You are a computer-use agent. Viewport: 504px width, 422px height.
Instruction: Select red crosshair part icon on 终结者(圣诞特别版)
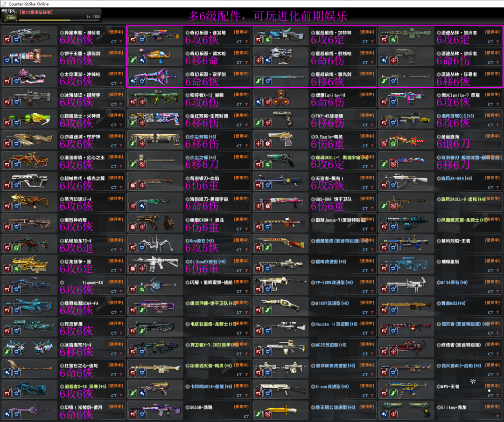pyautogui.click(x=393, y=352)
